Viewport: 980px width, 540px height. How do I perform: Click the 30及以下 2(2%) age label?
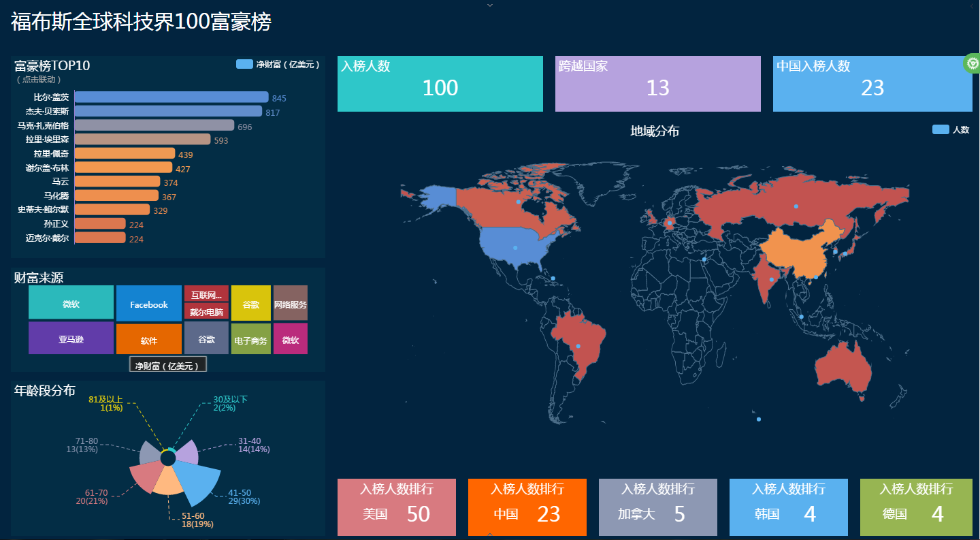[x=230, y=403]
